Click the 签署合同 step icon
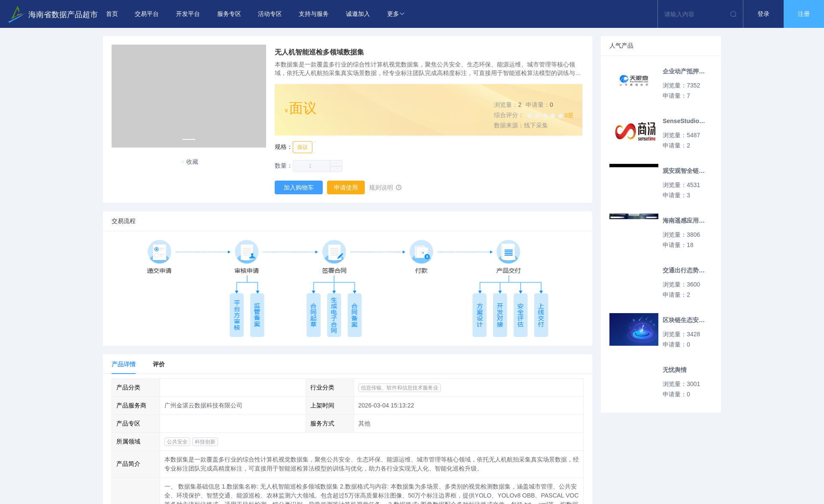The image size is (824, 504). (x=334, y=252)
